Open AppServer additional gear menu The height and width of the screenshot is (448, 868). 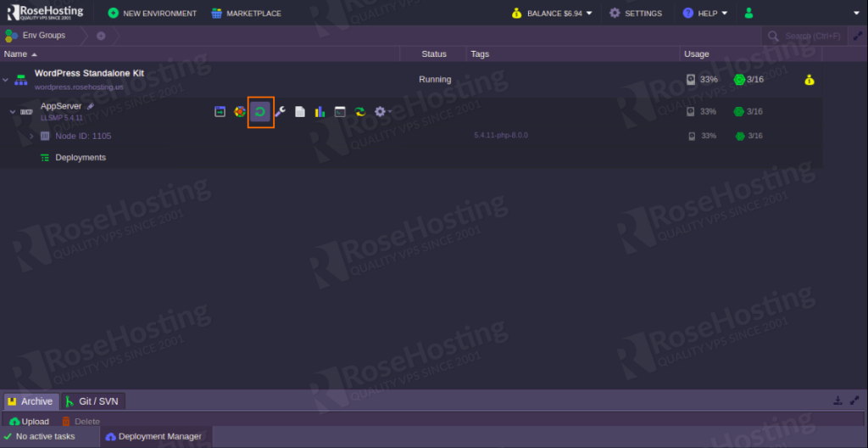(382, 112)
